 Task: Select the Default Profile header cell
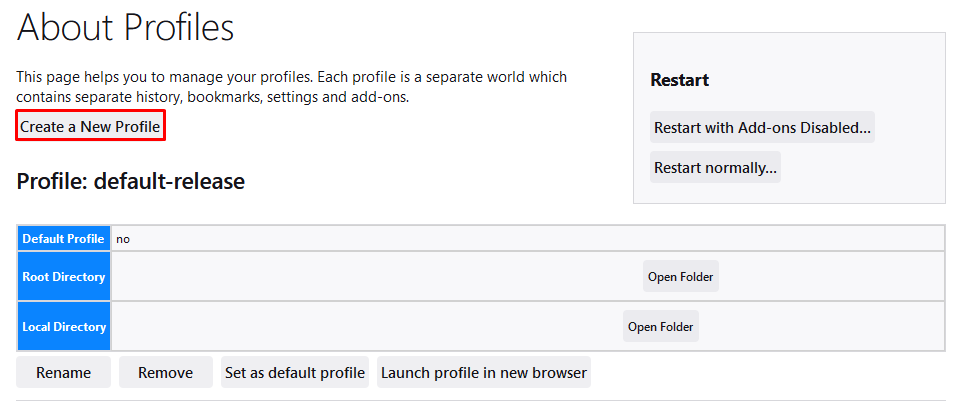64,239
